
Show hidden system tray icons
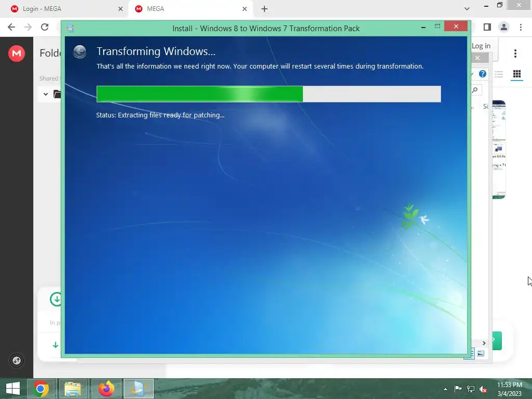click(445, 389)
